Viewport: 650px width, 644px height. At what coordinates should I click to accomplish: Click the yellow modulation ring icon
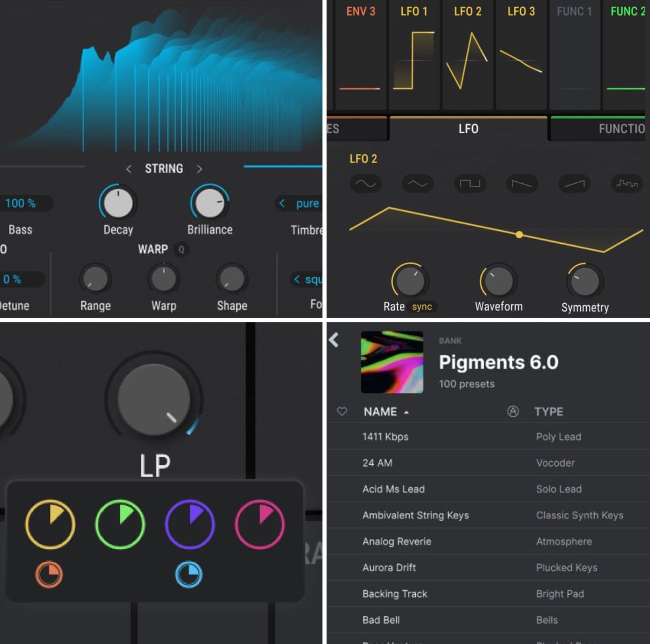pyautogui.click(x=50, y=524)
